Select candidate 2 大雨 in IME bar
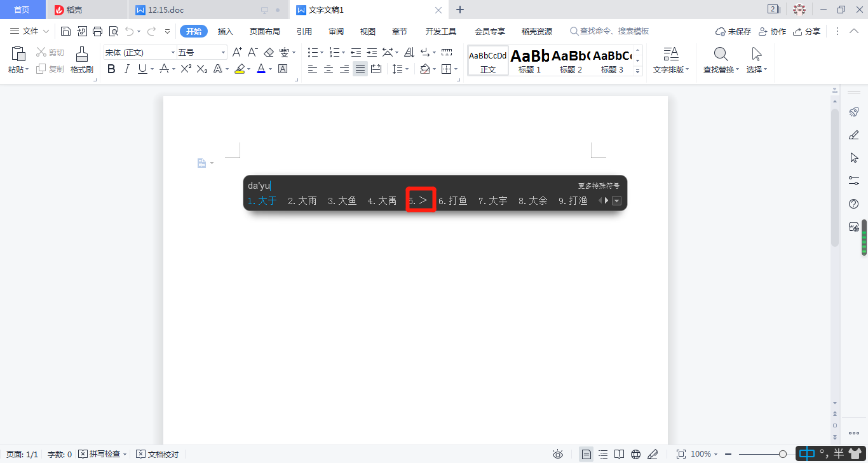This screenshot has height=463, width=868. (302, 201)
